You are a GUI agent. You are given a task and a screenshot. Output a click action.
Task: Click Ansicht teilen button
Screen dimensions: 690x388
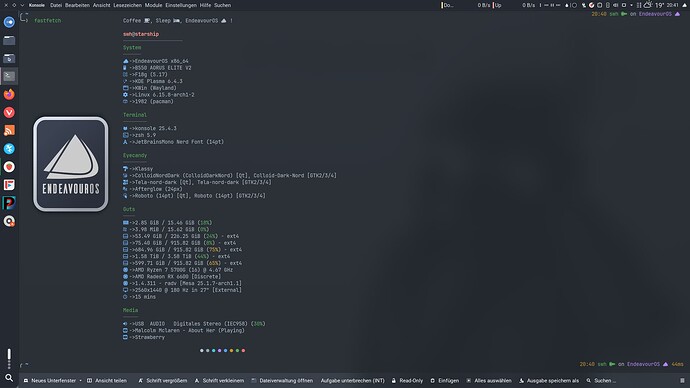[107, 381]
